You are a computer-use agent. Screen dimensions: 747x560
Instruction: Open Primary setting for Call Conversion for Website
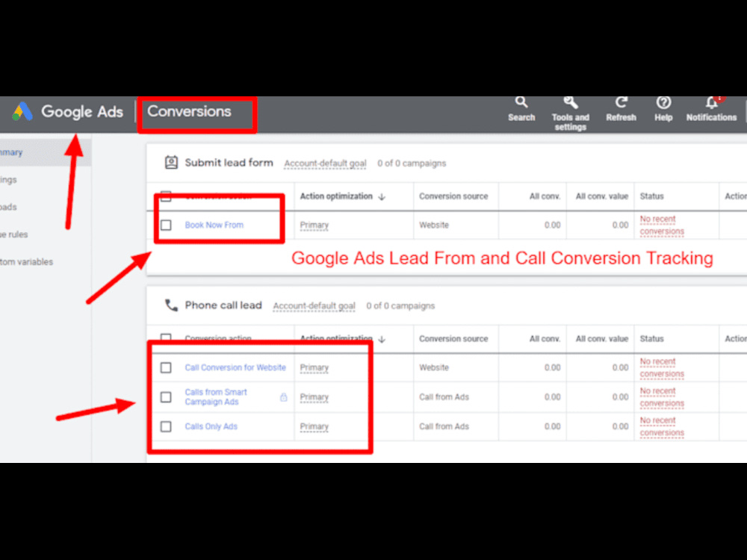coord(314,367)
